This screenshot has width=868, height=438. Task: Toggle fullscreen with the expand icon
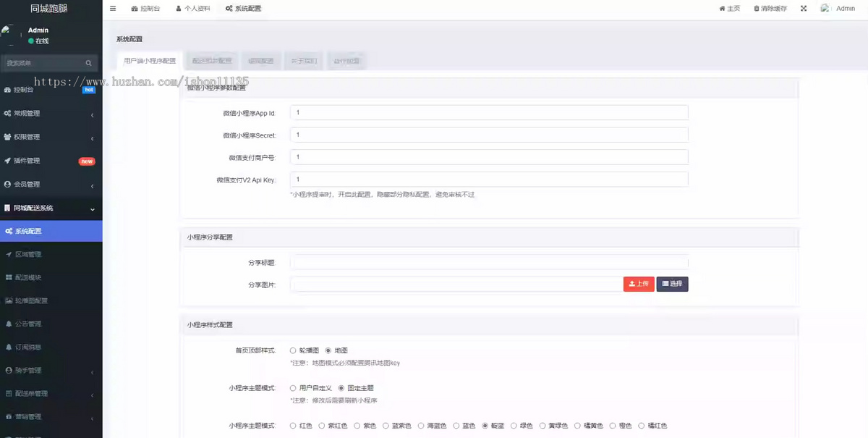pyautogui.click(x=804, y=9)
